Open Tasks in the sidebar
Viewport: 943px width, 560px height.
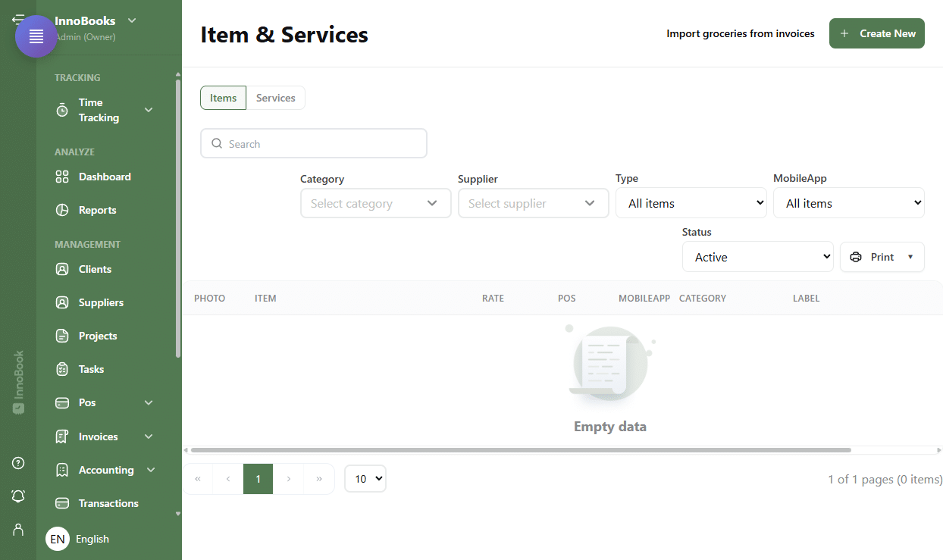pos(91,369)
